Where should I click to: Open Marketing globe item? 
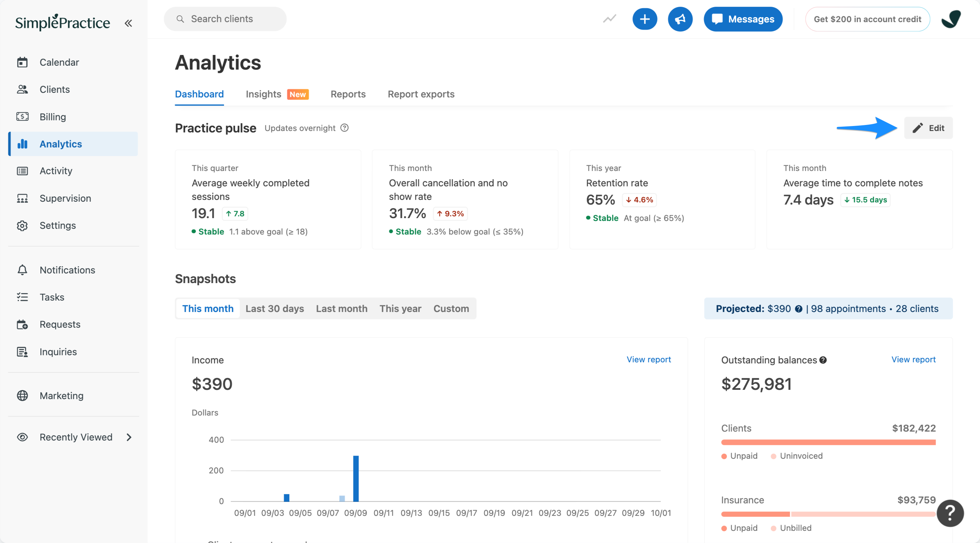click(73, 396)
